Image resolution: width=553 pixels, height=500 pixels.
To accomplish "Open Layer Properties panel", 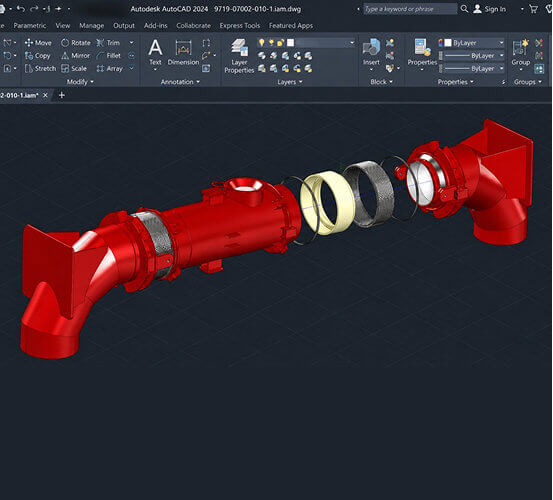I will click(x=239, y=56).
